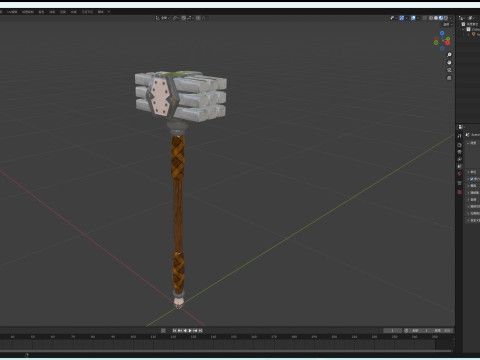480x360 pixels.
Task: Select the orange mesh object in outliner
Action: coord(473,34)
